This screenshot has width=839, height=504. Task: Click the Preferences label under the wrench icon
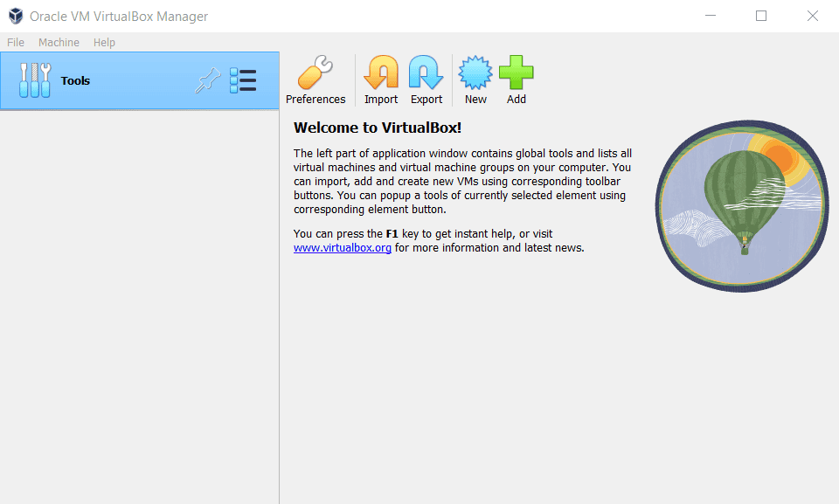[315, 99]
